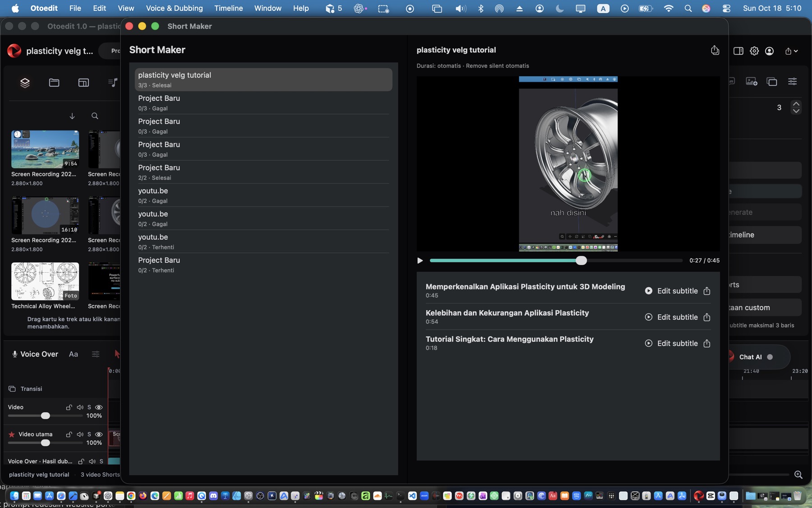The height and width of the screenshot is (508, 812).
Task: Edit subtitle for Kelebihan dan Kekurangan Aplikasi
Action: point(677,317)
